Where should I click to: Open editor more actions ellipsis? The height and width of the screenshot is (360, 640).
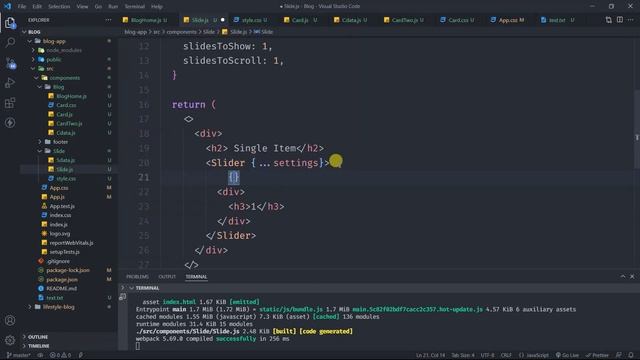631,20
